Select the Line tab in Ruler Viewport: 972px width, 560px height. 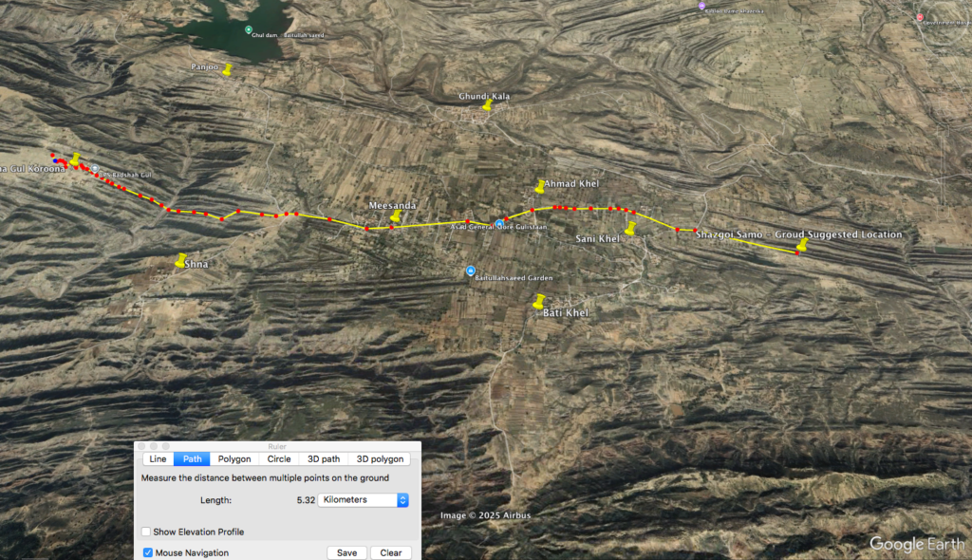(159, 458)
